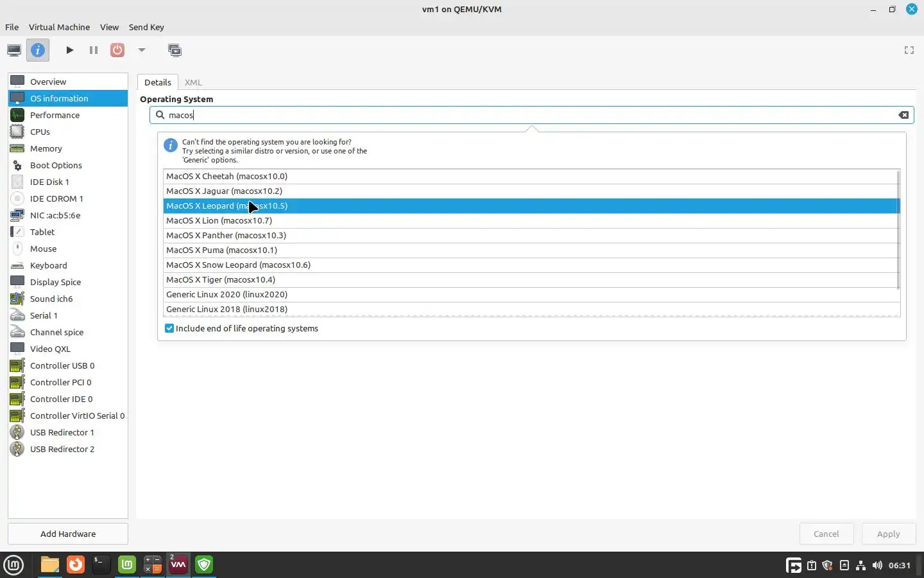
Task: Pause the virtual machine
Action: (94, 50)
